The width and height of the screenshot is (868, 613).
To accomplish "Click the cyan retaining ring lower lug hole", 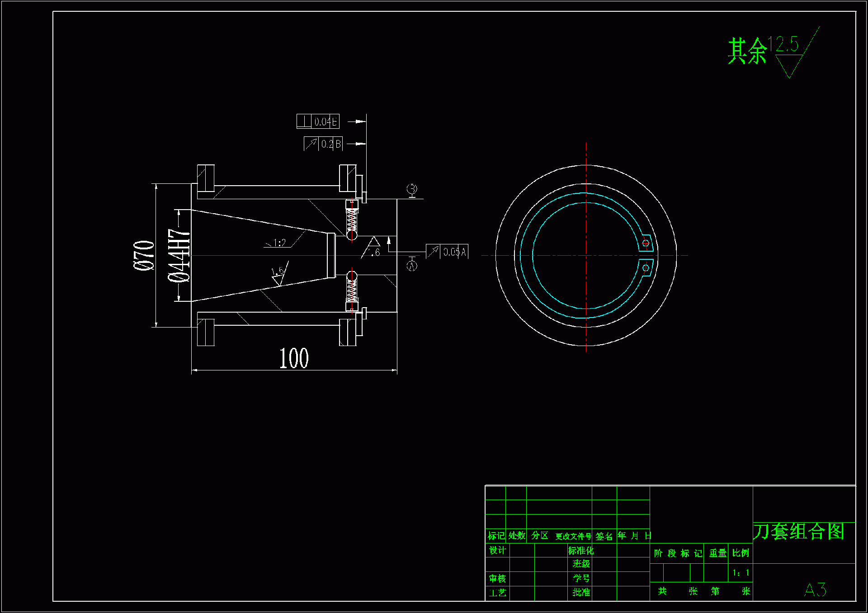I will point(646,268).
